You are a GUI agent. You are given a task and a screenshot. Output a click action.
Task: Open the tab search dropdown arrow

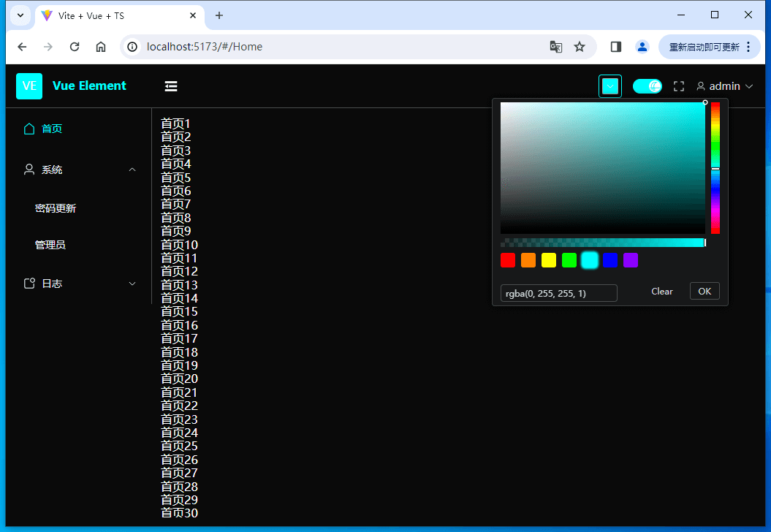coord(20,15)
